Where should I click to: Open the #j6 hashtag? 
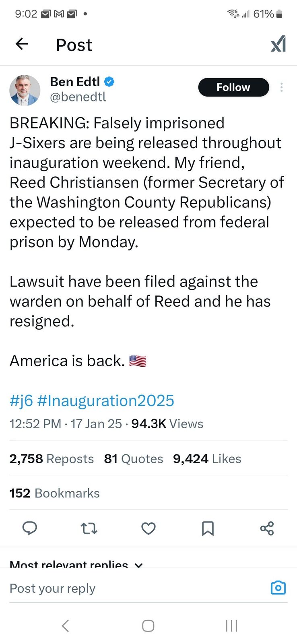[x=21, y=401]
